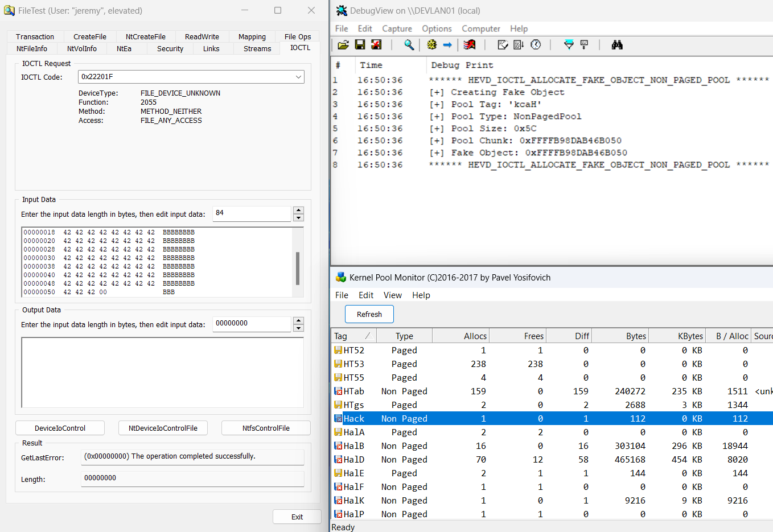Toggle the Autoscroll icon in DebugView toolbar

click(519, 44)
